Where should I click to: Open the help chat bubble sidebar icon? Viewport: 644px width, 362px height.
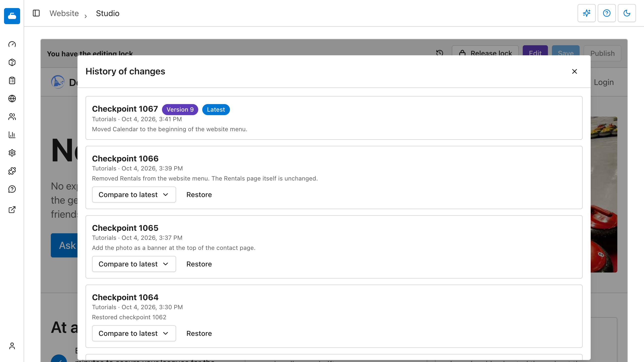coord(12,189)
